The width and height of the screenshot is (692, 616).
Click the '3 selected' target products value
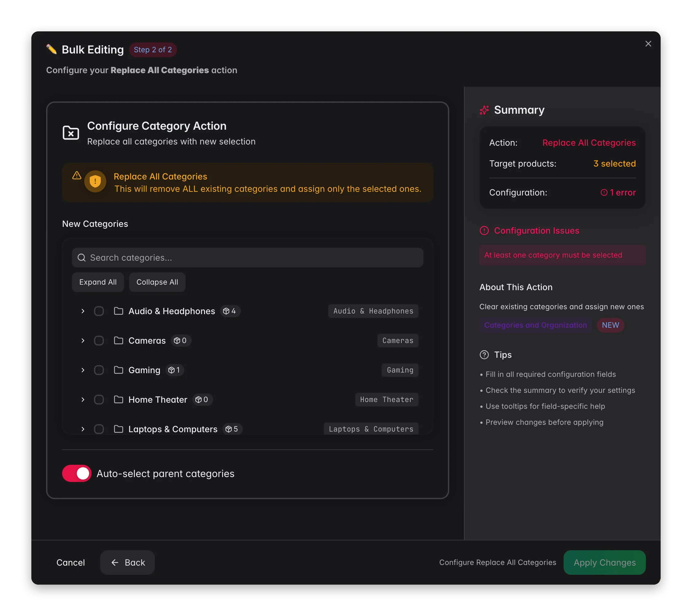click(x=615, y=164)
